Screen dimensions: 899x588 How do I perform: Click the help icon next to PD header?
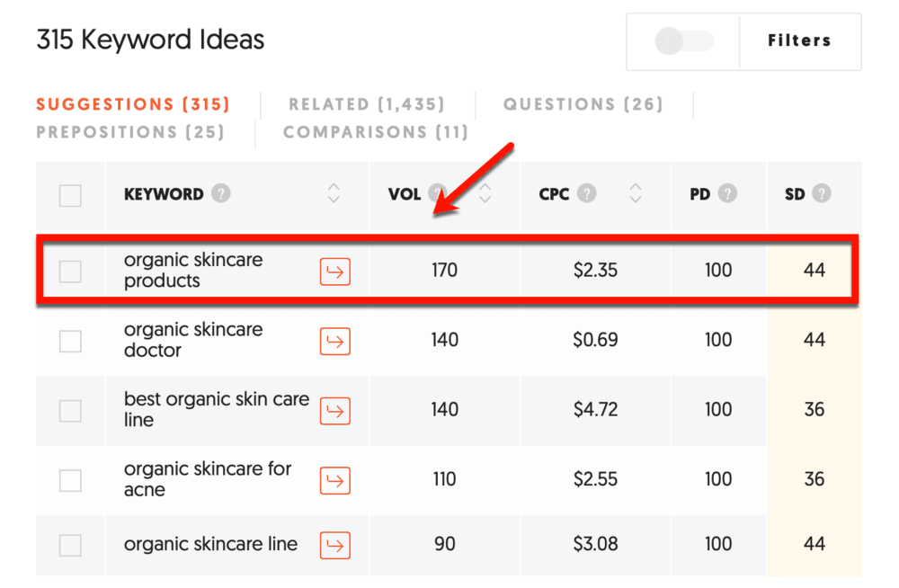pyautogui.click(x=727, y=193)
